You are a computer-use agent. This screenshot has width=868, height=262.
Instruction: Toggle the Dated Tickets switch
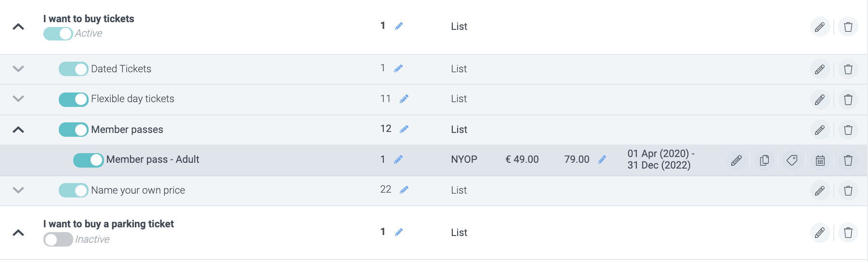click(73, 69)
